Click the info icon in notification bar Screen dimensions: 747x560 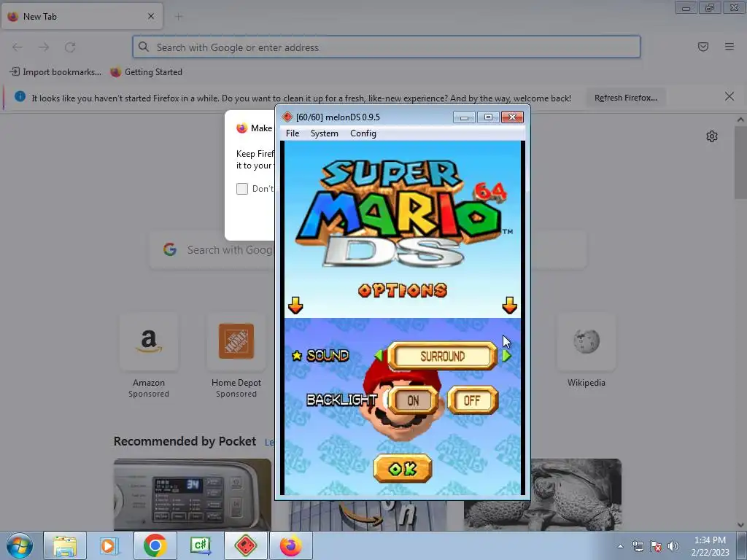point(20,97)
